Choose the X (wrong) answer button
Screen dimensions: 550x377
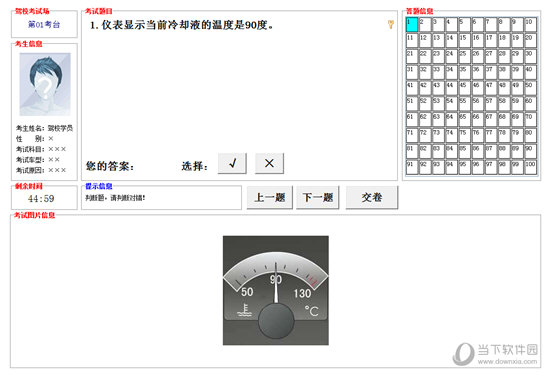[269, 163]
